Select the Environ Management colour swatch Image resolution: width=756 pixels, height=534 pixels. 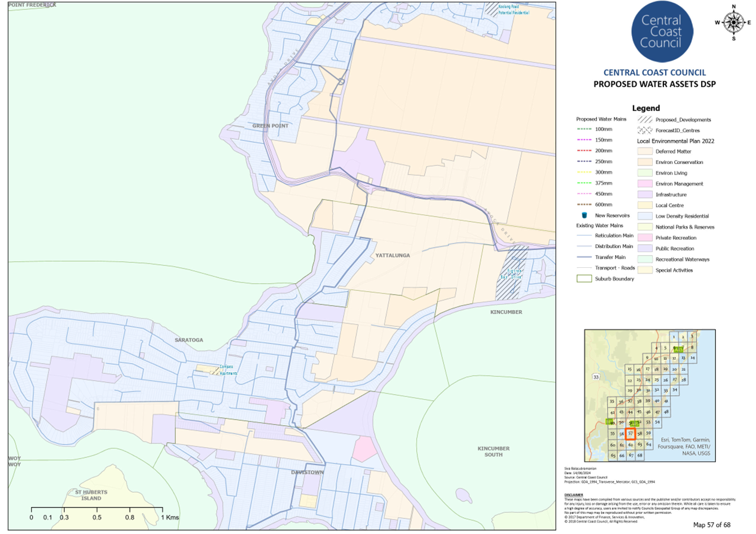645,183
